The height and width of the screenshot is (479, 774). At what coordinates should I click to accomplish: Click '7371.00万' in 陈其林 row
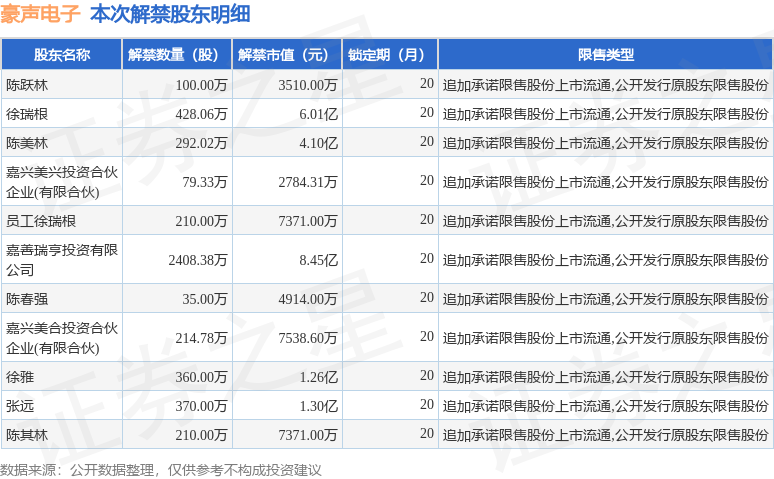coord(308,436)
